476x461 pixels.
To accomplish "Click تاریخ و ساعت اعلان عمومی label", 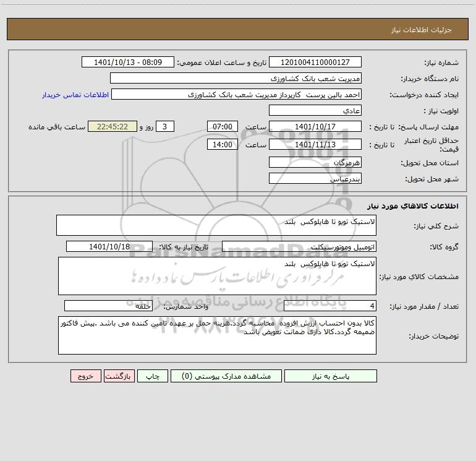I will click(222, 62).
